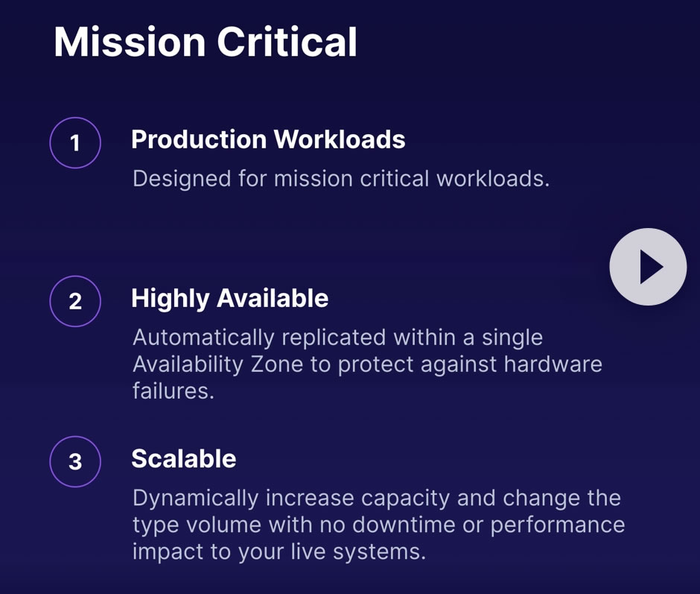Click the play button on the right

point(648,267)
